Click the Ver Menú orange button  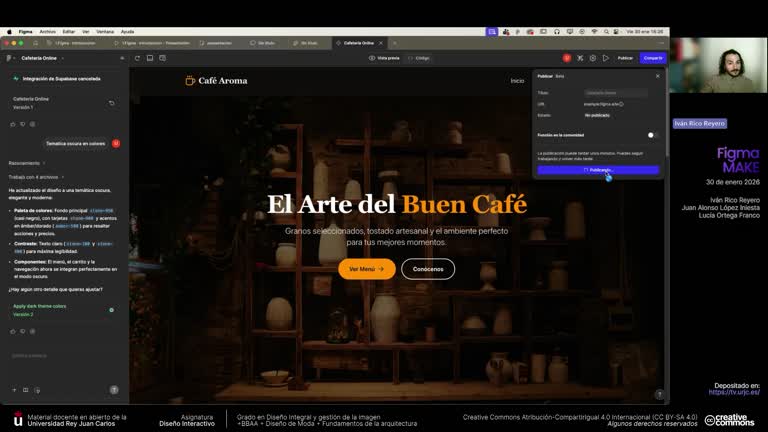(366, 269)
